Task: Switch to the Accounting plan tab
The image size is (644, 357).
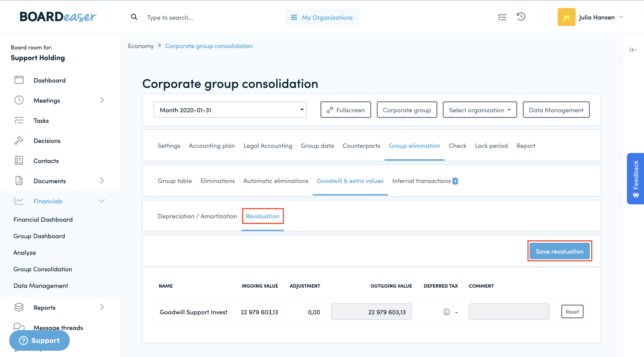Action: (212, 146)
